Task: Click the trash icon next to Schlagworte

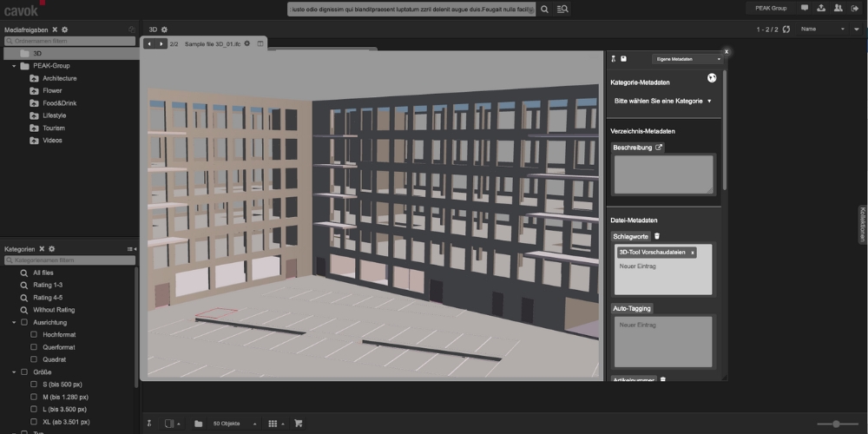Action: (657, 236)
